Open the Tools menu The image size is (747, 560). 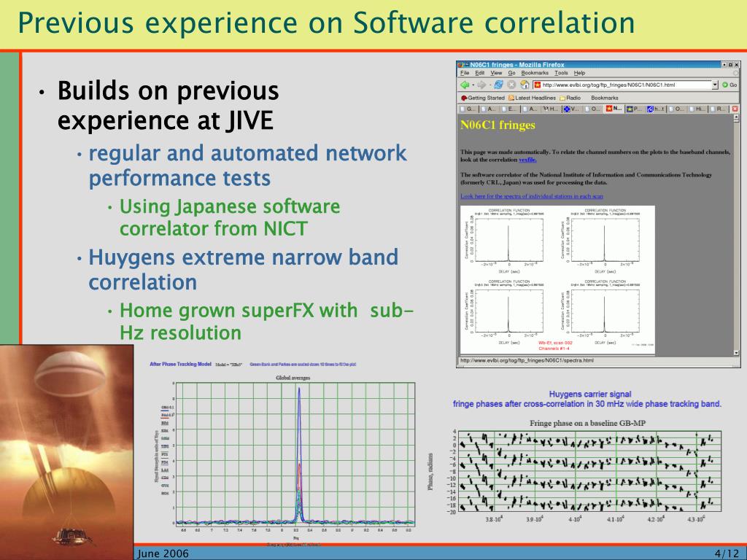click(x=561, y=73)
